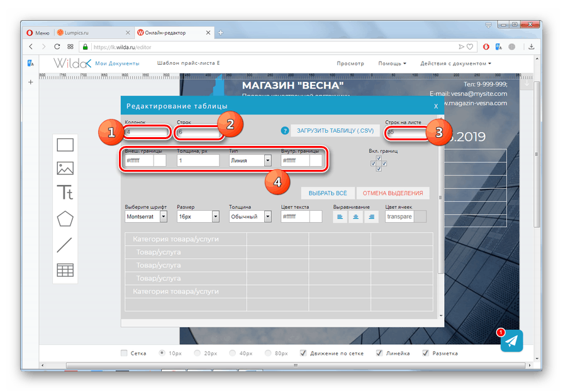This screenshot has height=392, width=563.
Task: Select the text tool
Action: 65,193
